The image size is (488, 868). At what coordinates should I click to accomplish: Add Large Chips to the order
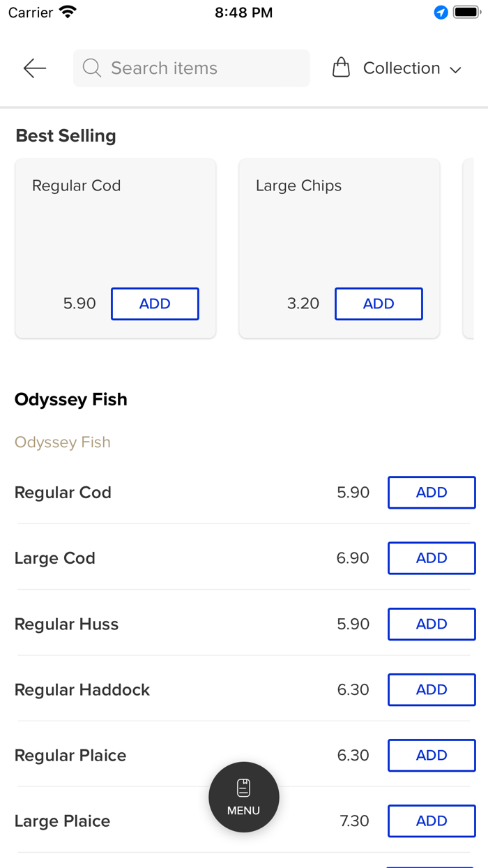[x=379, y=304]
